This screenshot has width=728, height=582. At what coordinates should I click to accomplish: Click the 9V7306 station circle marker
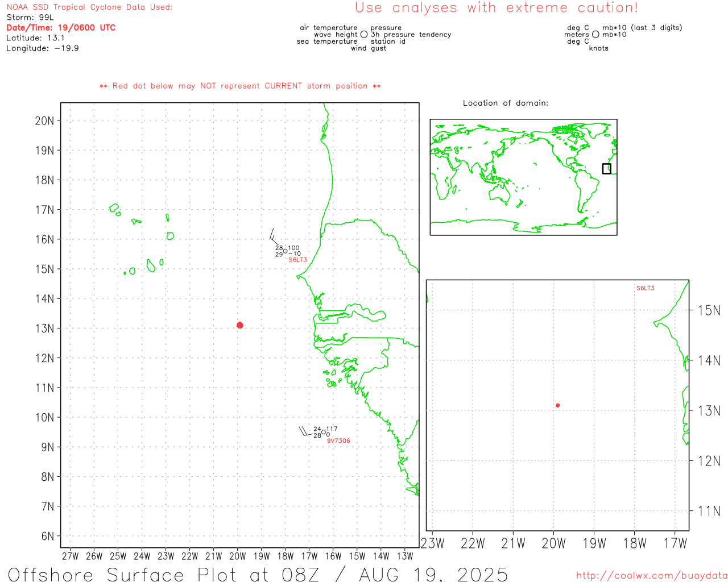click(324, 432)
